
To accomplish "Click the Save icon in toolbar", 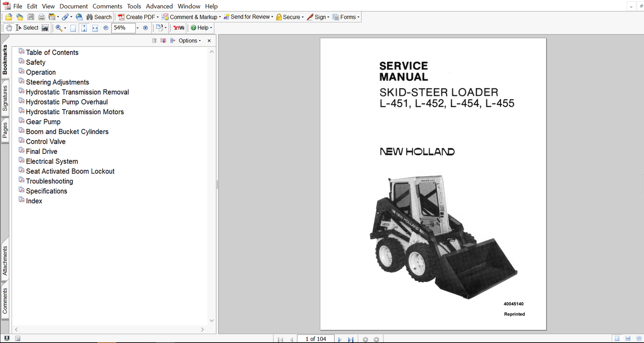I will point(31,17).
